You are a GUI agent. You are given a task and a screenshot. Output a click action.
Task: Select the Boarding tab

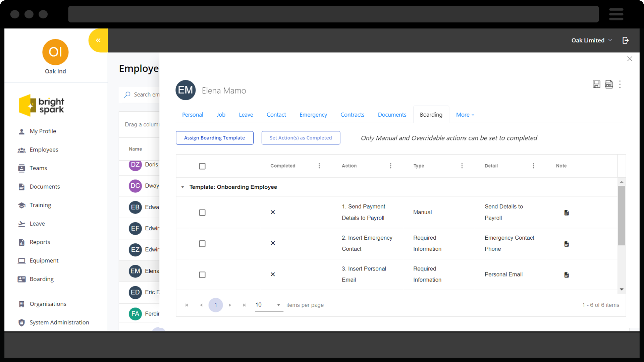coord(431,115)
